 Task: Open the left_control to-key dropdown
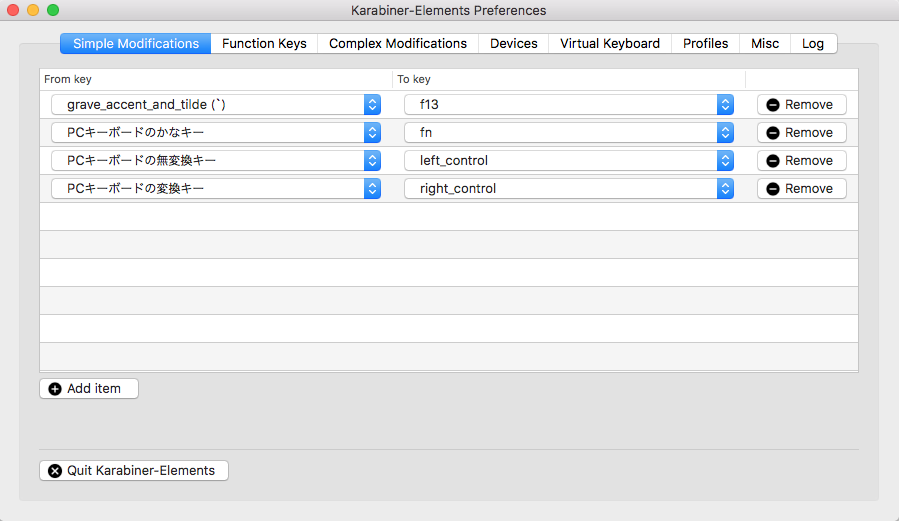(569, 160)
